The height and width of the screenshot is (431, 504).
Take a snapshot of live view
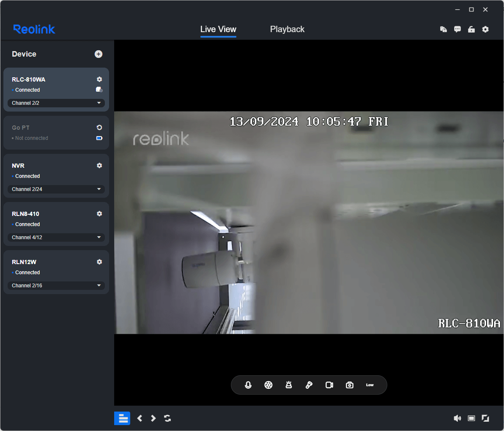pyautogui.click(x=349, y=385)
